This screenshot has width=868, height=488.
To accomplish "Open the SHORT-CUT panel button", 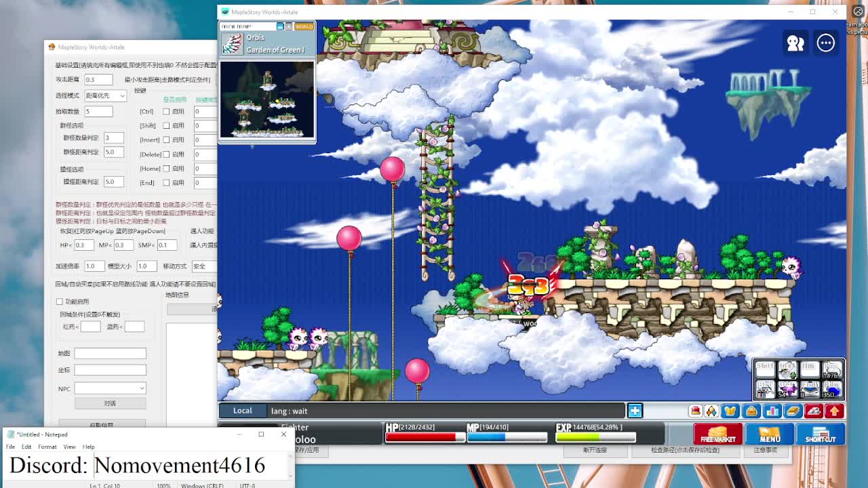I will (821, 434).
